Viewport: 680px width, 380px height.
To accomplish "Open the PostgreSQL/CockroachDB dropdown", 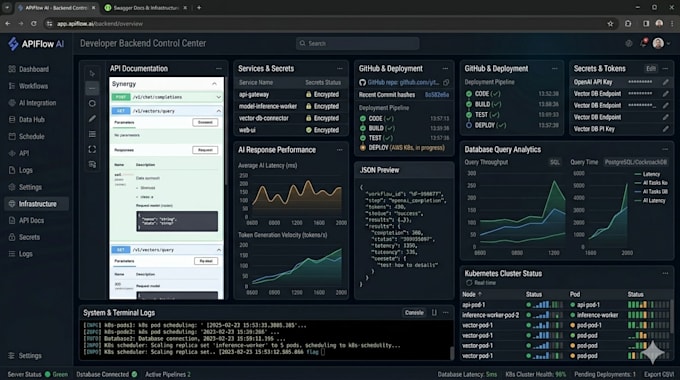I will pyautogui.click(x=636, y=162).
